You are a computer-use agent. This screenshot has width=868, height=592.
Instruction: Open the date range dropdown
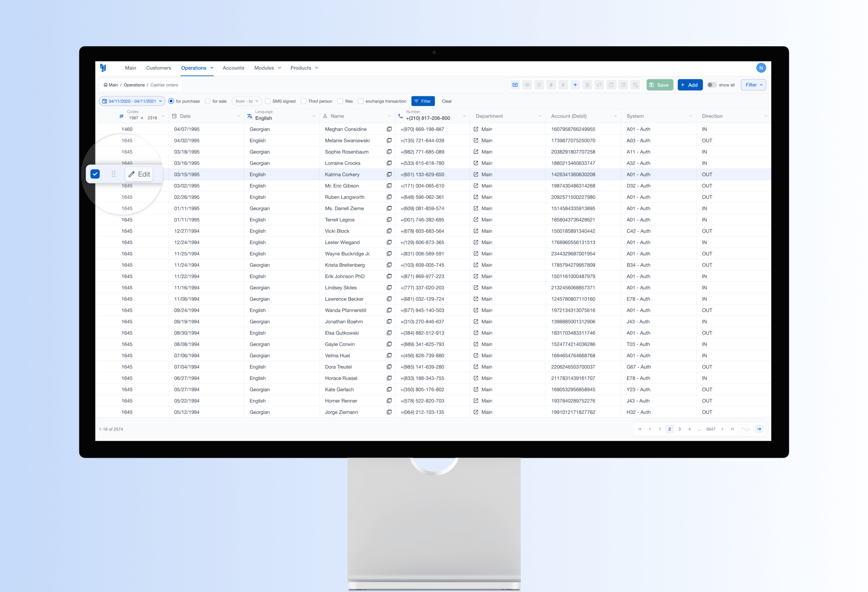click(132, 101)
